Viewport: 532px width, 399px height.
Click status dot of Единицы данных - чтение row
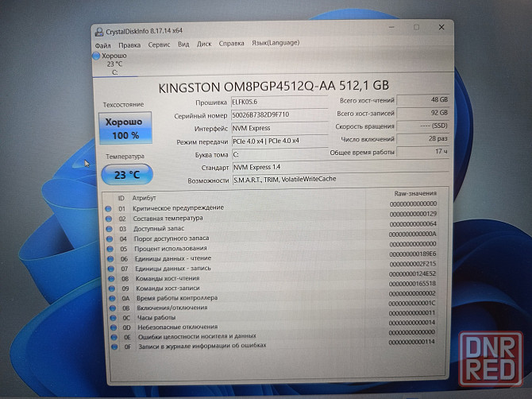[110, 259]
